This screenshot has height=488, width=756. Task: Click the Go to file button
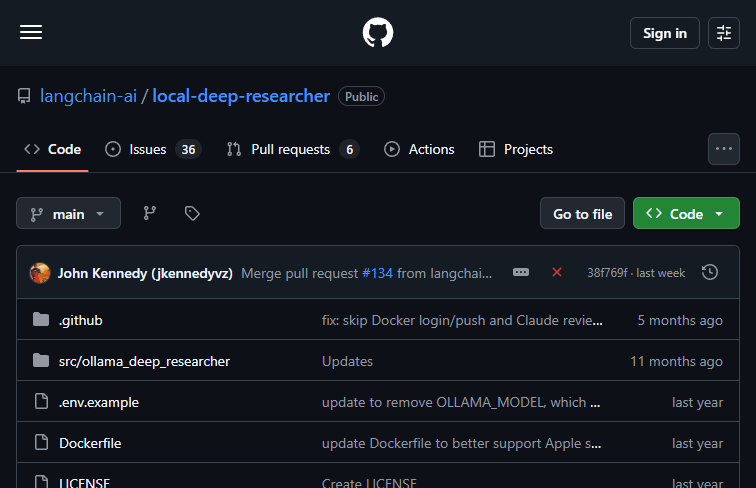tap(582, 213)
